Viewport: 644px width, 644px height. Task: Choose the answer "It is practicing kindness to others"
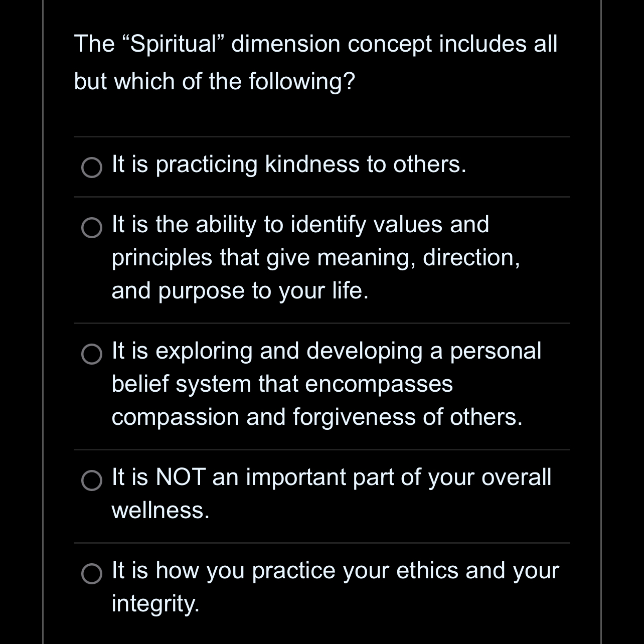288,165
